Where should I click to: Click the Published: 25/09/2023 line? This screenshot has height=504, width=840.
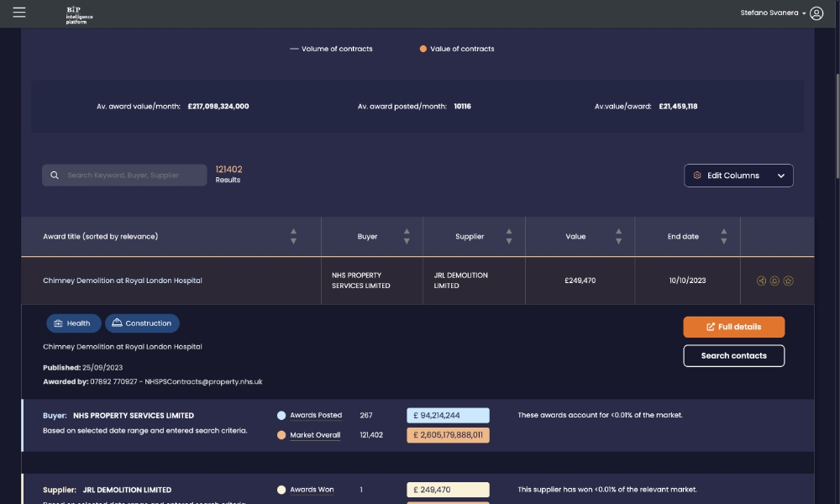point(83,367)
